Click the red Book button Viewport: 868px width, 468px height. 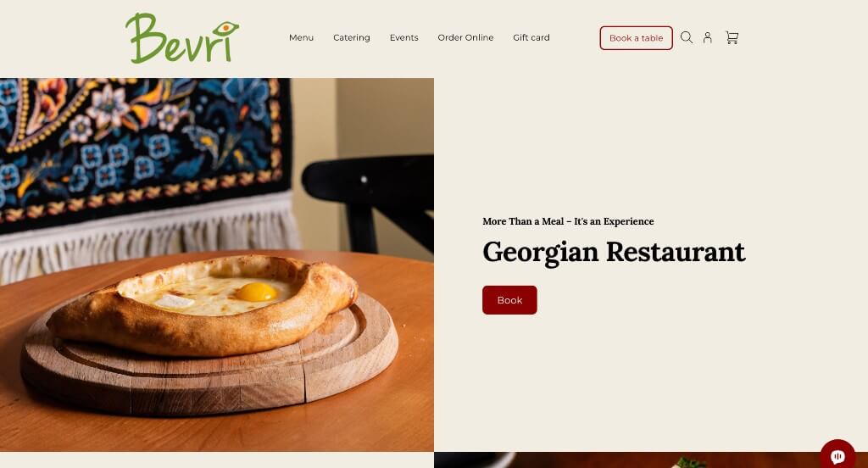point(509,300)
